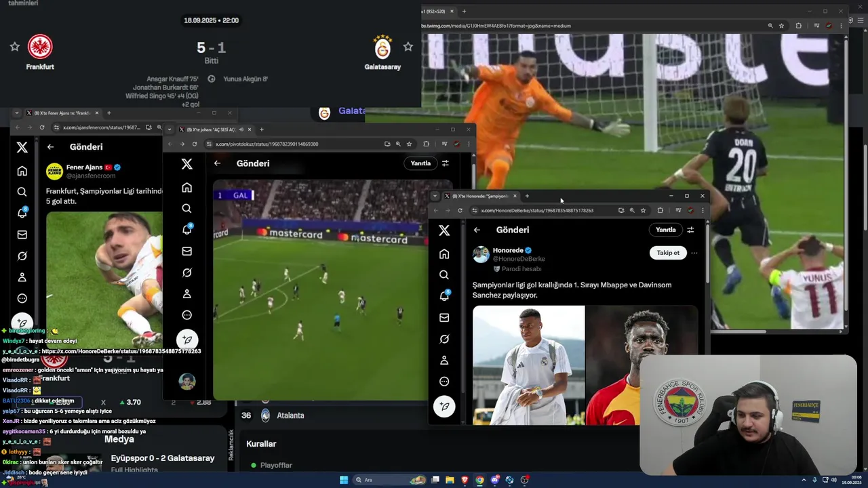Image resolution: width=868 pixels, height=488 pixels.
Task: Bookmark the HonoreDeBerke status page
Action: pyautogui.click(x=643, y=210)
